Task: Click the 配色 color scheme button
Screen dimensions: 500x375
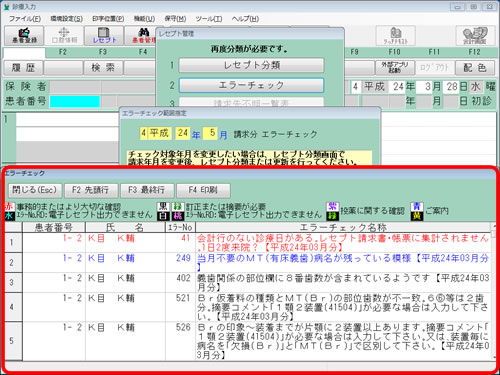Action: pyautogui.click(x=475, y=68)
